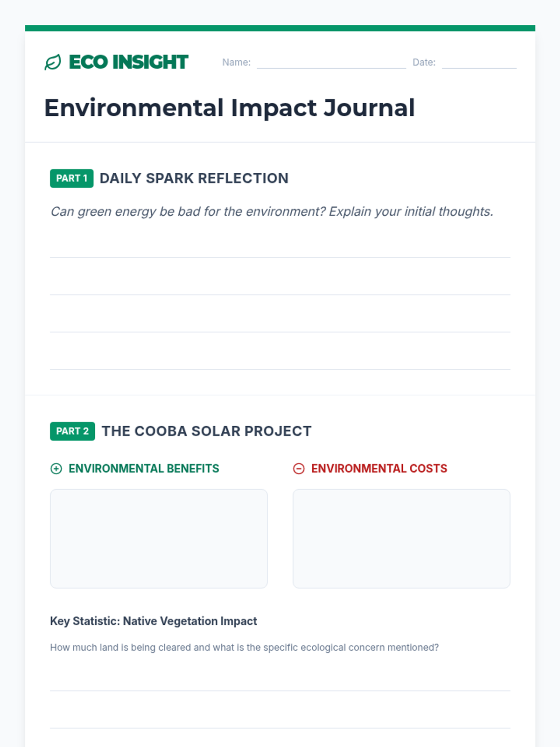560x747 pixels.
Task: Click the Environmental Benefits column label
Action: [144, 469]
